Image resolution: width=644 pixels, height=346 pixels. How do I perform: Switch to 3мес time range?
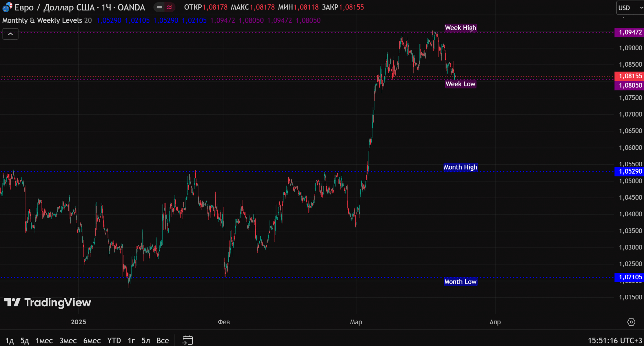[x=68, y=340]
